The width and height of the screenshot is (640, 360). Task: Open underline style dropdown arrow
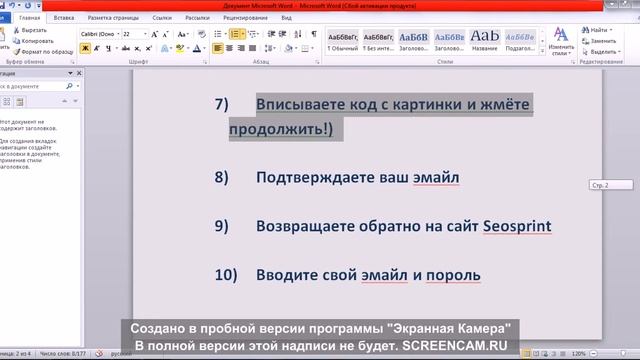(x=116, y=49)
